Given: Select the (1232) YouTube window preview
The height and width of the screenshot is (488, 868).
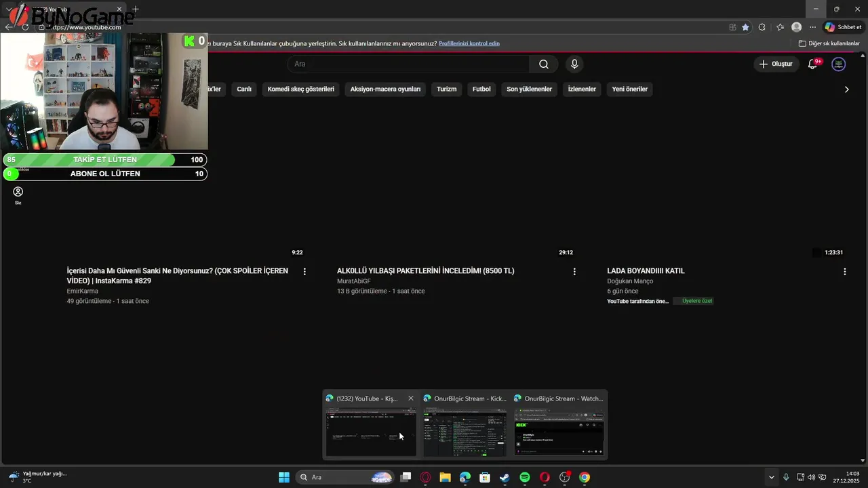Looking at the screenshot, I should (370, 425).
